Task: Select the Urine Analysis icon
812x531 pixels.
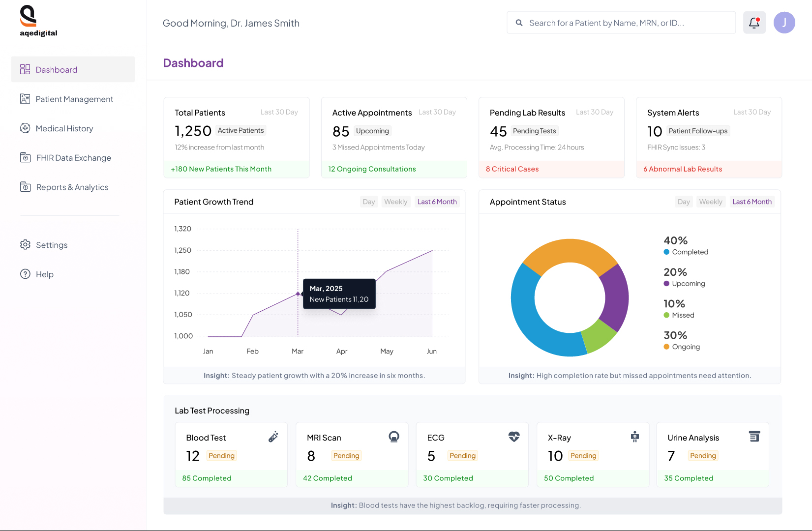Action: (x=754, y=437)
